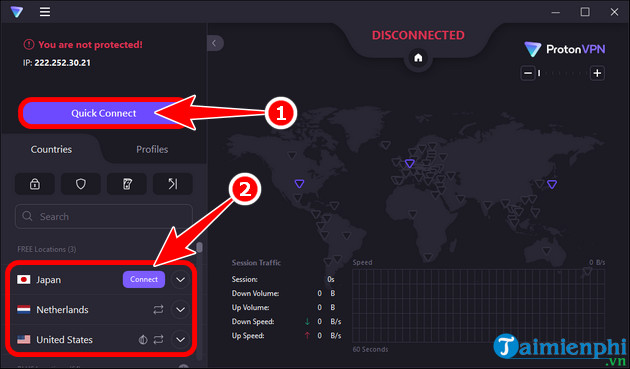Click the country list scrollbar

click(x=199, y=248)
